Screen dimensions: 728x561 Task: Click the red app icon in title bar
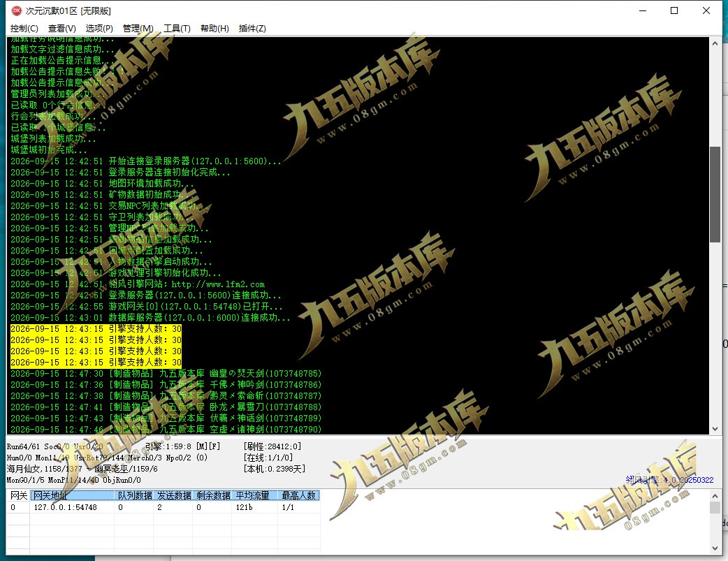tap(16, 10)
